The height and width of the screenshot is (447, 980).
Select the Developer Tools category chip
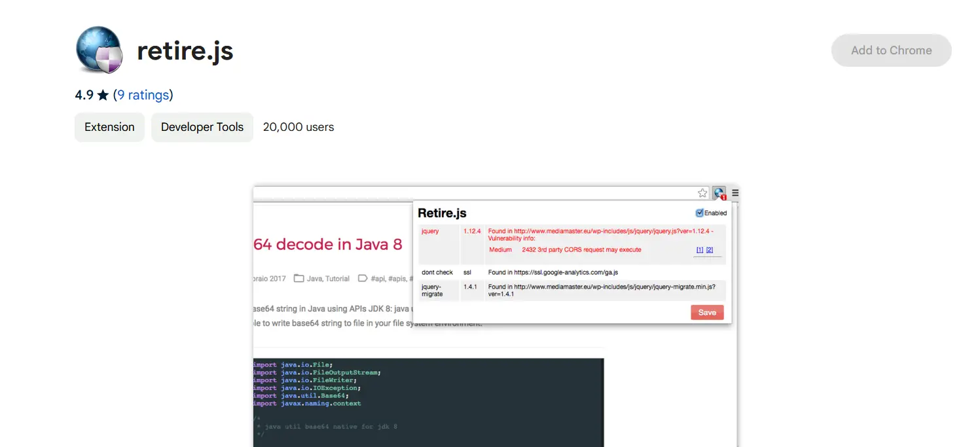point(202,127)
